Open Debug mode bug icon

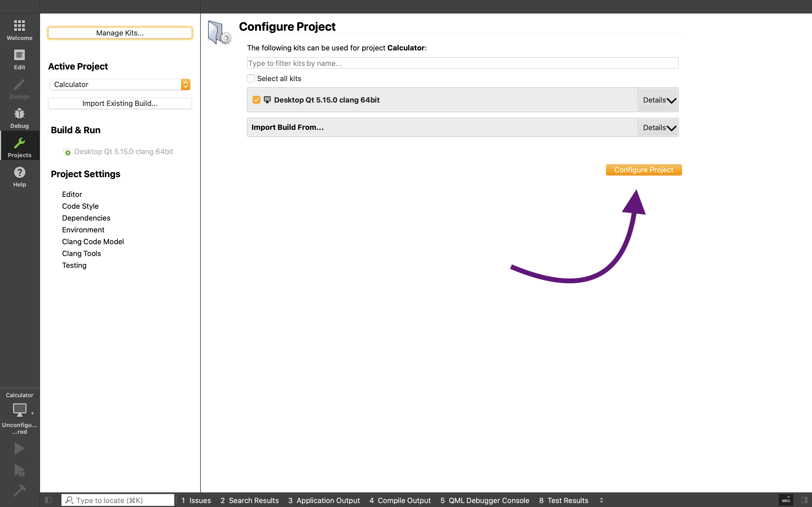click(19, 114)
